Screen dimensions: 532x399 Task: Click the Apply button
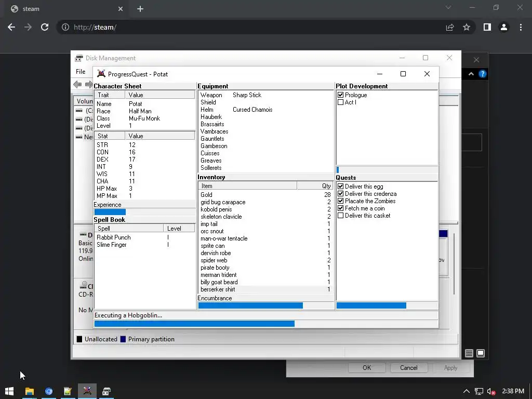pos(450,368)
